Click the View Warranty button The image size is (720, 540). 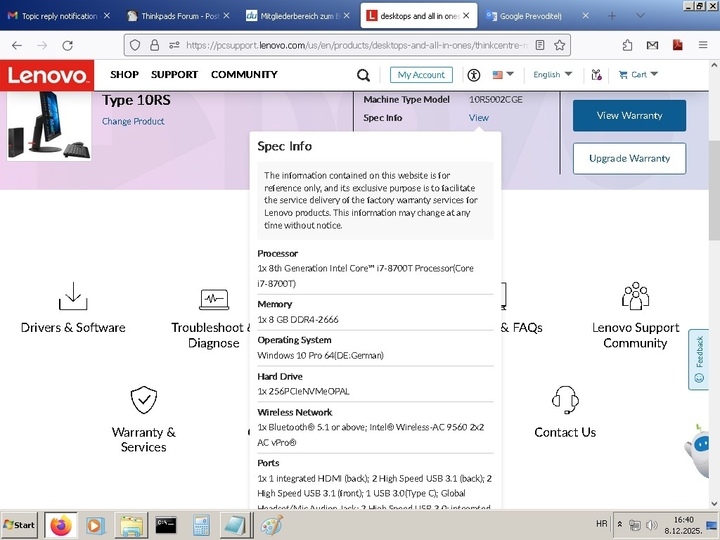tap(629, 115)
